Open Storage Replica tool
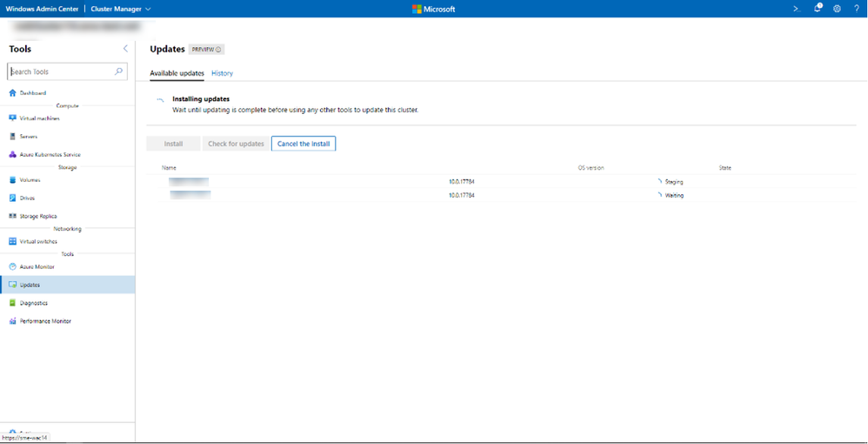This screenshot has width=868, height=444. pos(38,216)
